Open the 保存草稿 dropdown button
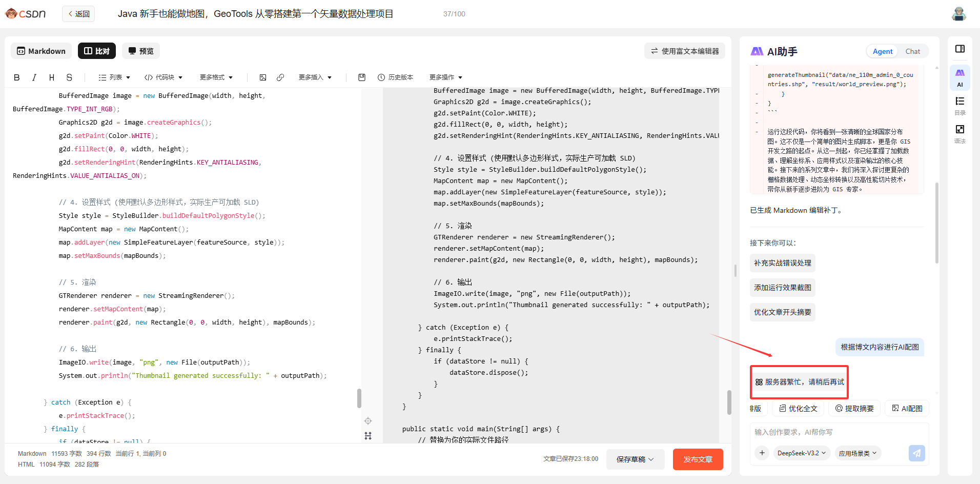This screenshot has width=980, height=484. pyautogui.click(x=636, y=459)
